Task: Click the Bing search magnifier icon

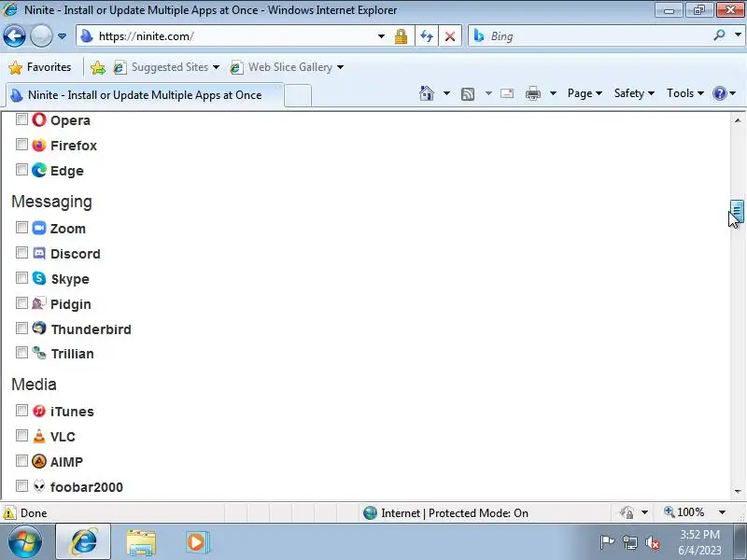Action: pyautogui.click(x=719, y=35)
